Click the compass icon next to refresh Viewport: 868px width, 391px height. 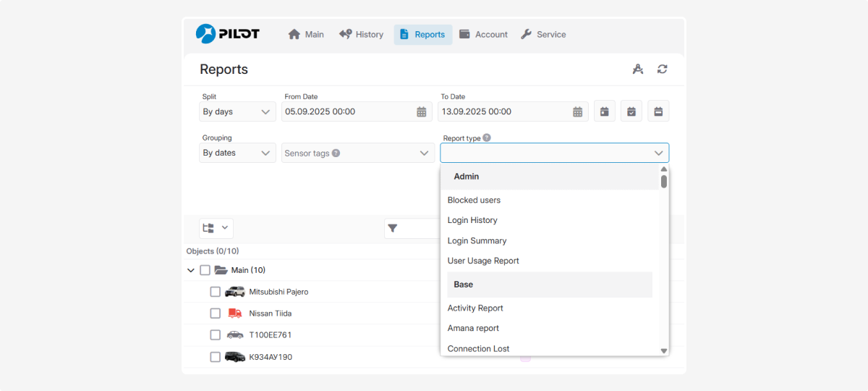[637, 70]
